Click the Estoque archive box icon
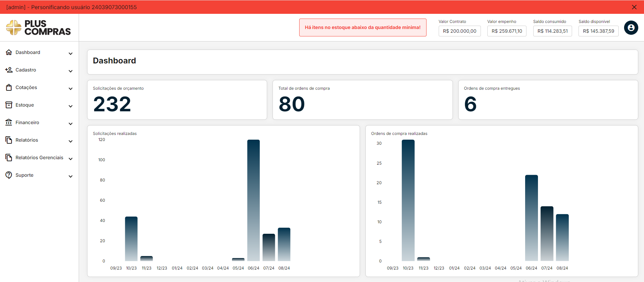Screen dimensions: 644x282 click(9, 105)
